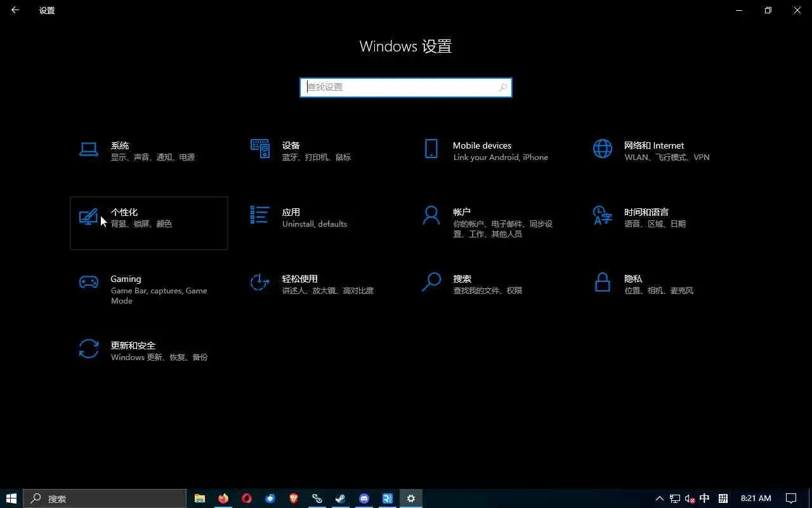Open the 设备 (Devices) settings tile

point(320,156)
